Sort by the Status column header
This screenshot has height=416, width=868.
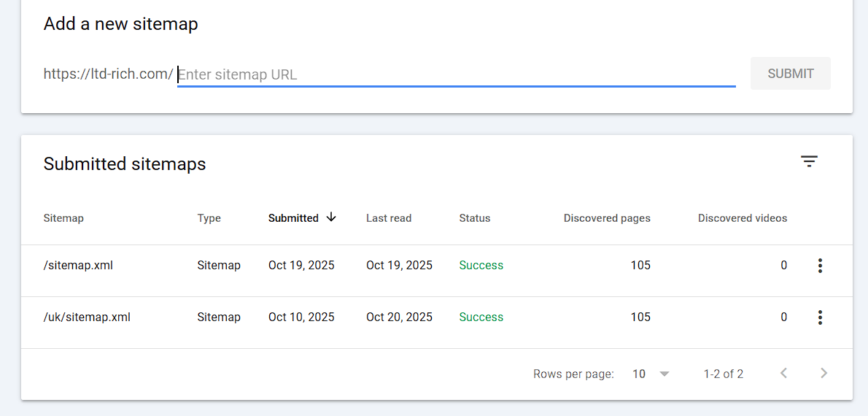475,218
